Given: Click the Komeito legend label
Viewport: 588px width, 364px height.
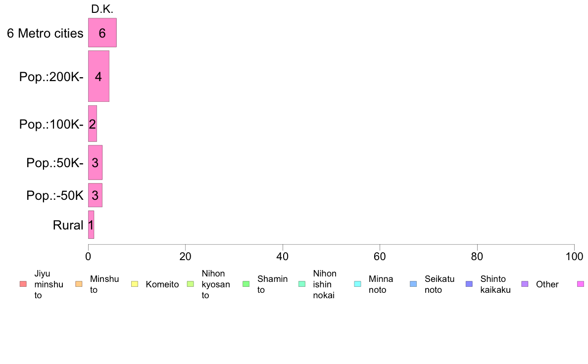Looking at the screenshot, I should point(162,284).
